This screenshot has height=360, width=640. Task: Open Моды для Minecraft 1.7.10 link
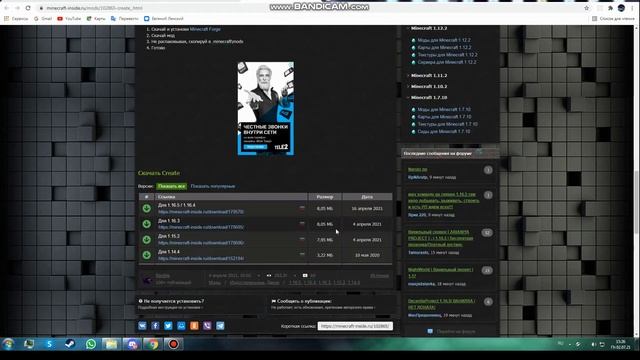click(444, 109)
